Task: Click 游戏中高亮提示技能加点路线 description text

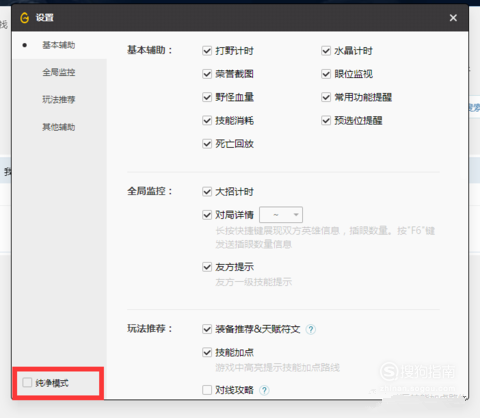Action: pos(277,368)
